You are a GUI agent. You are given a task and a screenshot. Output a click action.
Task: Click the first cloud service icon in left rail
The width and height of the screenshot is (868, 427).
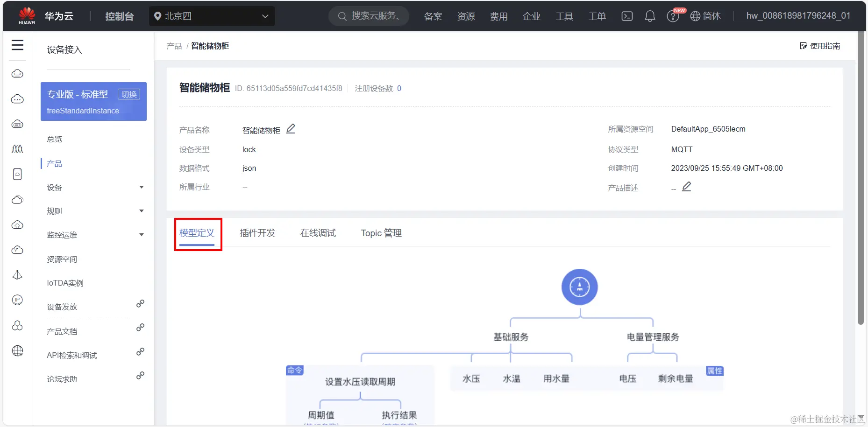coord(17,74)
